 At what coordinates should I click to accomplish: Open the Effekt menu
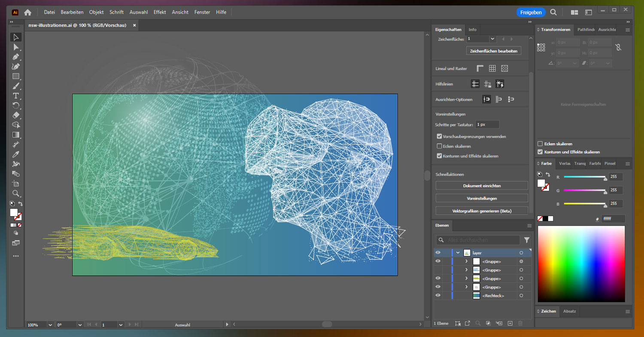pyautogui.click(x=160, y=12)
